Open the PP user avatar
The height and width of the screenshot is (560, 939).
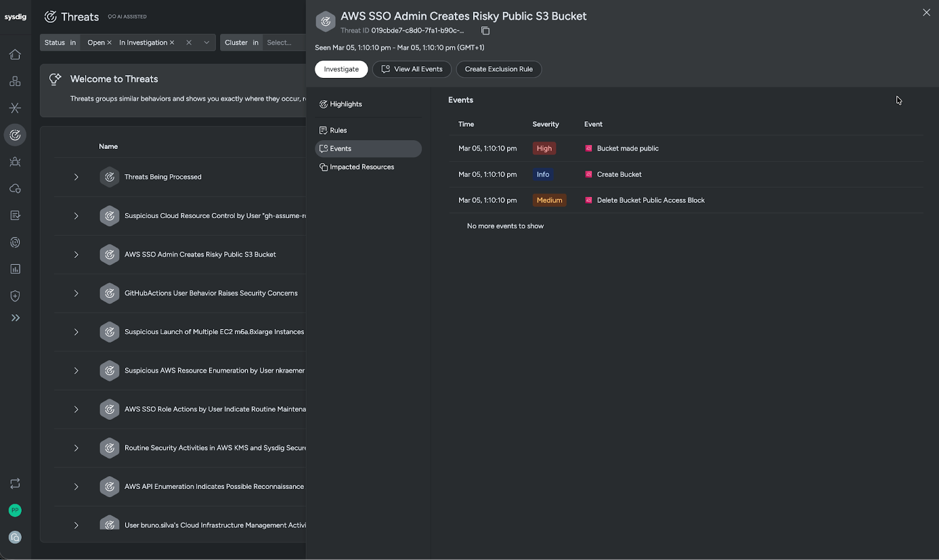coord(15,511)
